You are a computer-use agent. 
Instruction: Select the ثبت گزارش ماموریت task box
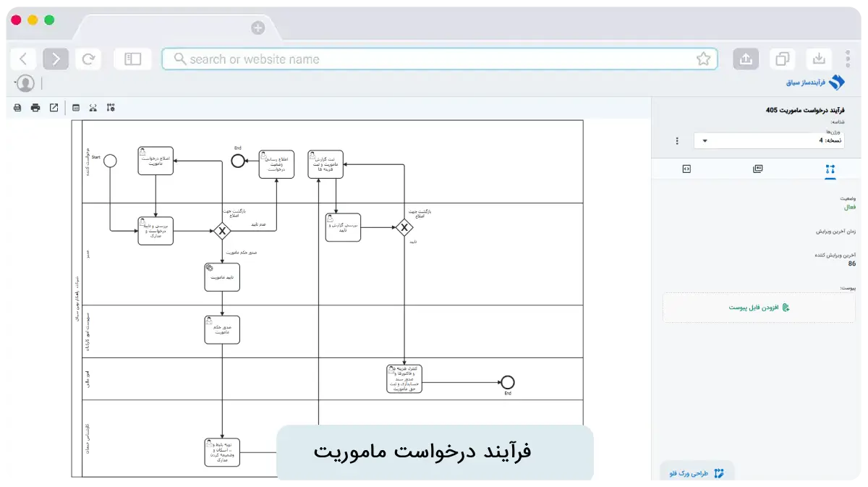click(x=325, y=164)
